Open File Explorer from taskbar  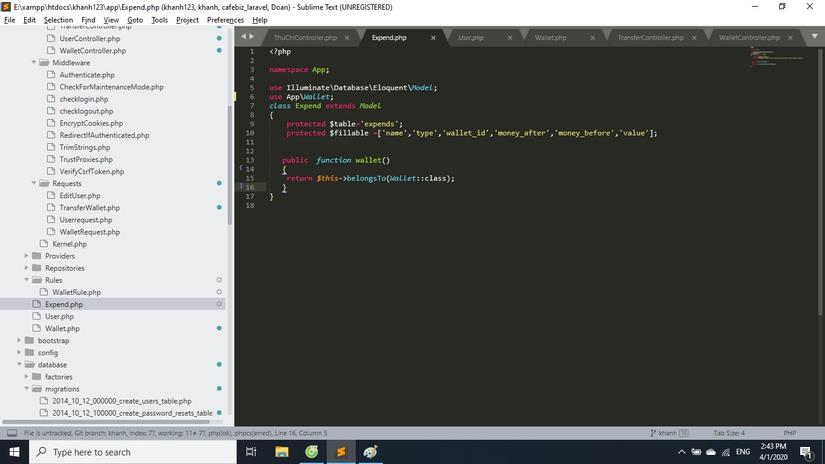(282, 452)
